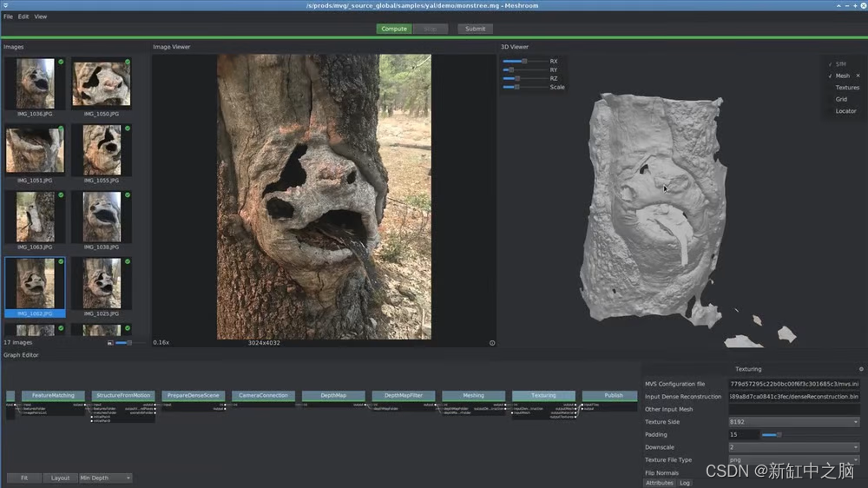Image resolution: width=868 pixels, height=488 pixels.
Task: Enable Grid display in 3D Viewer
Action: (x=841, y=99)
